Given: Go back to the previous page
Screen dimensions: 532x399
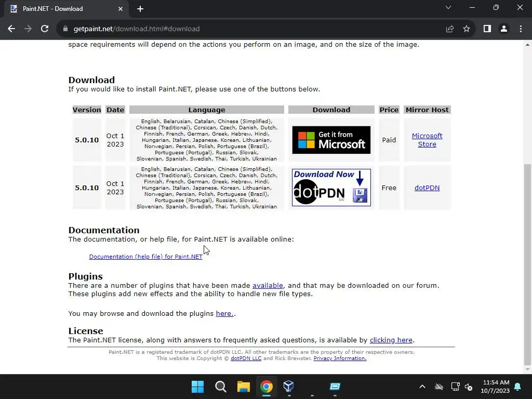Looking at the screenshot, I should [11, 29].
